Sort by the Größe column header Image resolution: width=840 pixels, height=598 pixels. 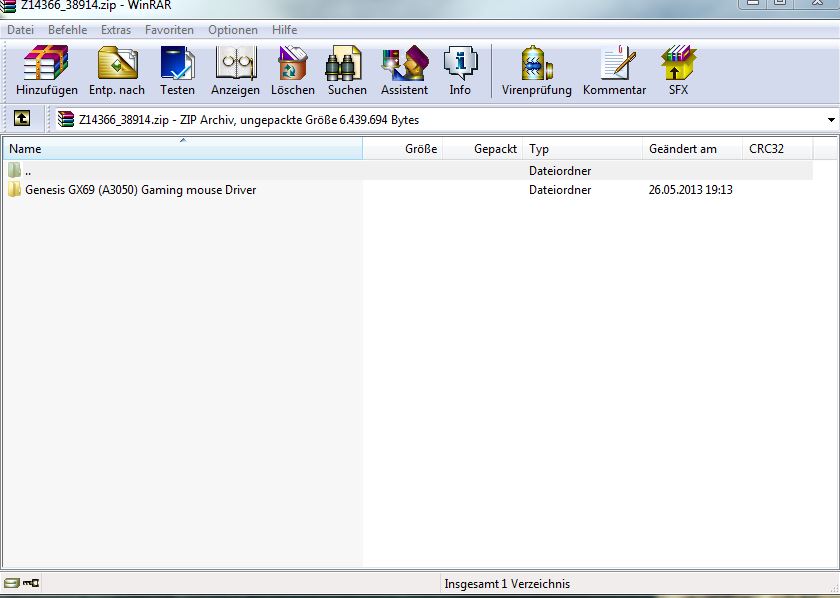(402, 148)
